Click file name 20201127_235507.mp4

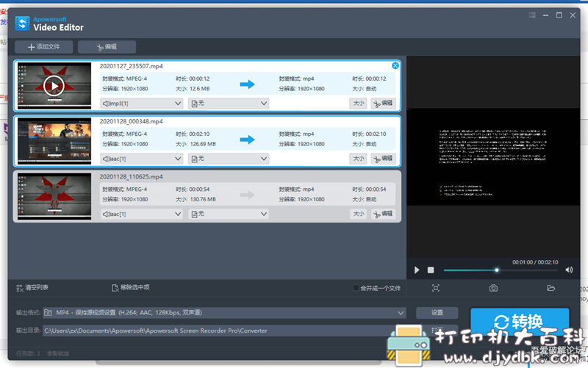131,66
